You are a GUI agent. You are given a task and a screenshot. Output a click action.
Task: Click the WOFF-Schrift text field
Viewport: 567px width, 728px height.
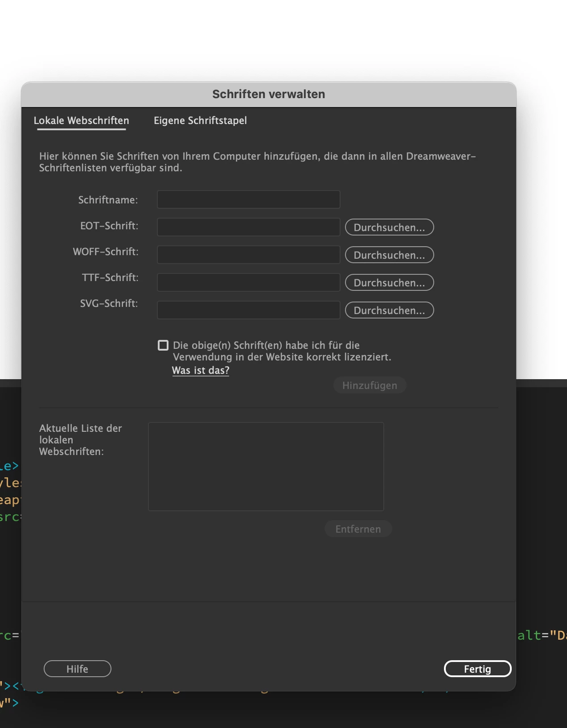point(249,255)
